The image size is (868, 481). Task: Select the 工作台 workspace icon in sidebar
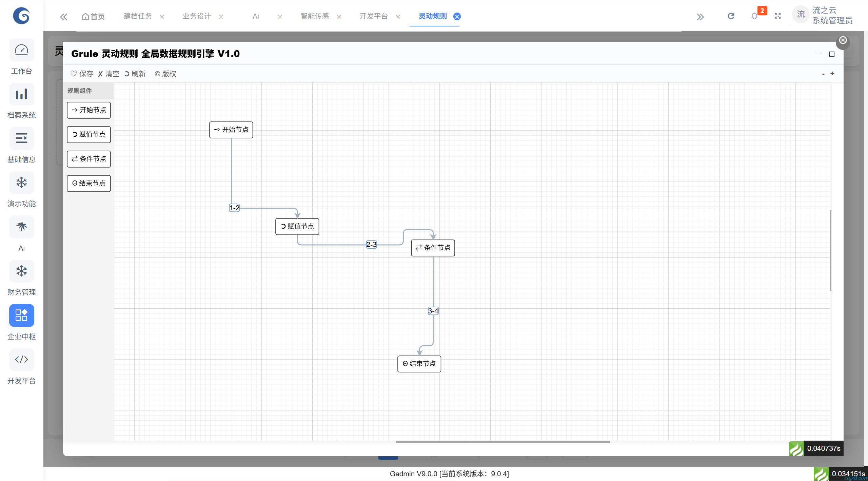(x=21, y=50)
